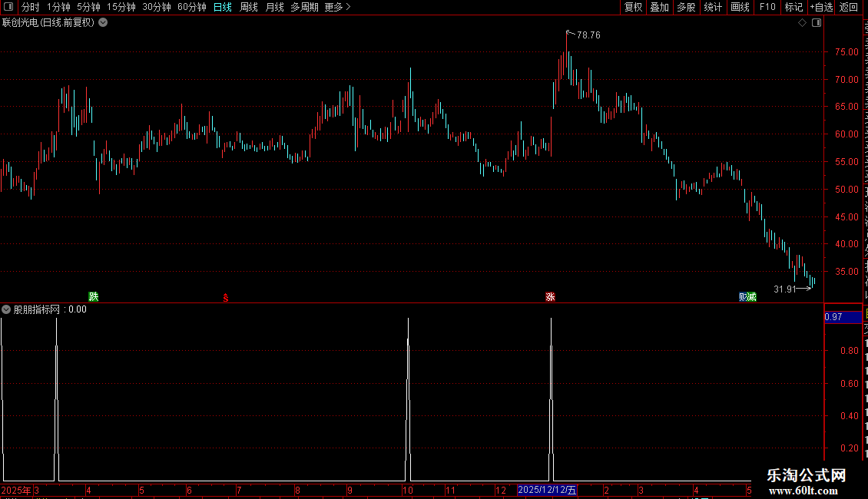Select the 日线 daily chart tab
The height and width of the screenshot is (499, 868).
tap(223, 7)
